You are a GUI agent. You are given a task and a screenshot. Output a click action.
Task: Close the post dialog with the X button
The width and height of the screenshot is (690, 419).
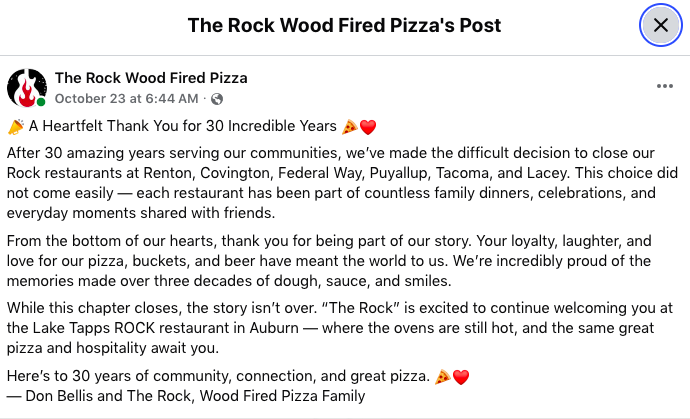660,25
